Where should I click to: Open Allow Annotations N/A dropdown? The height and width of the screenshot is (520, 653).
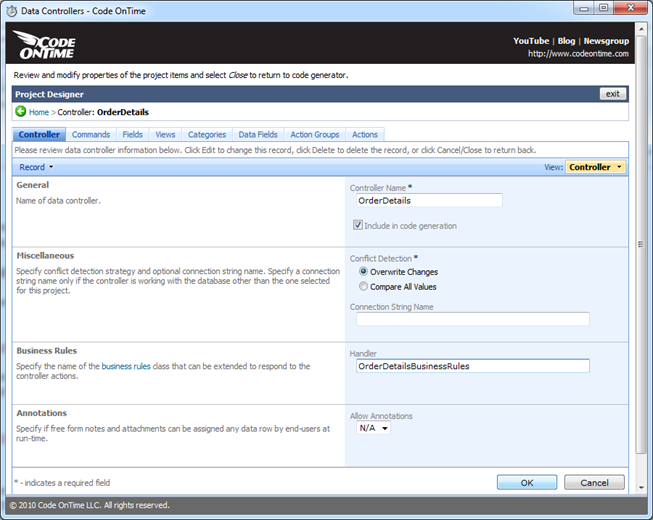pos(374,428)
